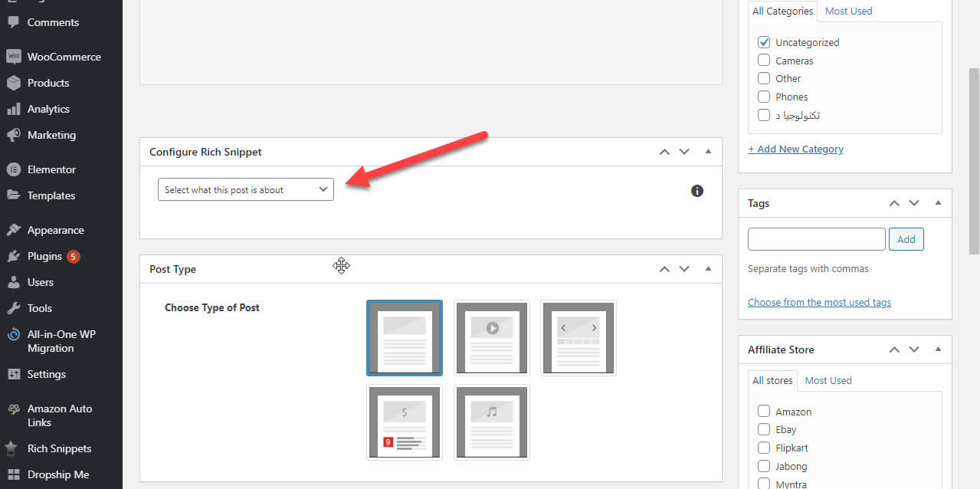Viewport: 980px width, 489px height.
Task: Click the Add New Category link
Action: coord(795,149)
